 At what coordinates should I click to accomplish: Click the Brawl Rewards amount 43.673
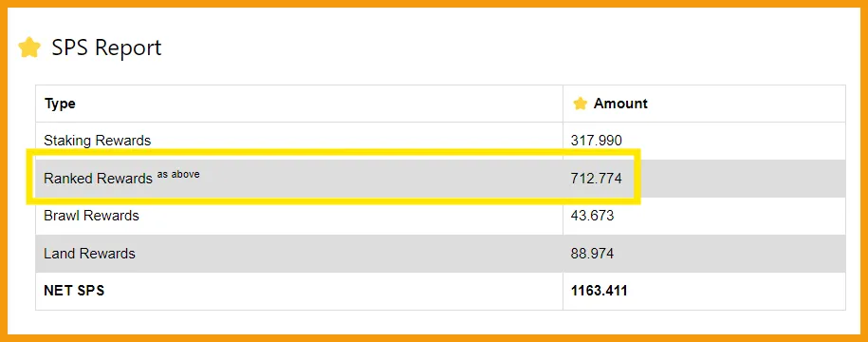coord(592,216)
